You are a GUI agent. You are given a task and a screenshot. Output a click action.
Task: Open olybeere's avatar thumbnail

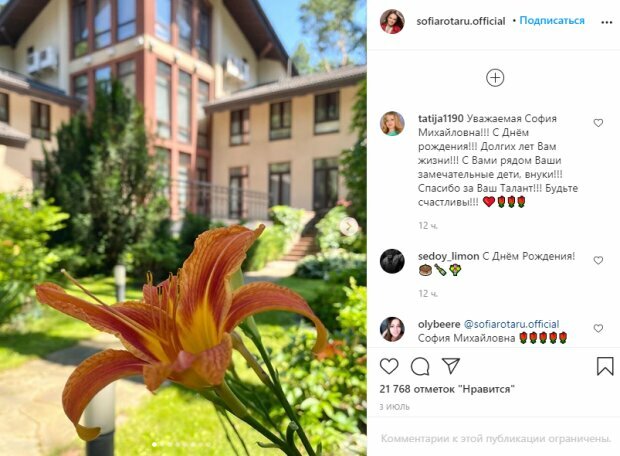tap(392, 329)
